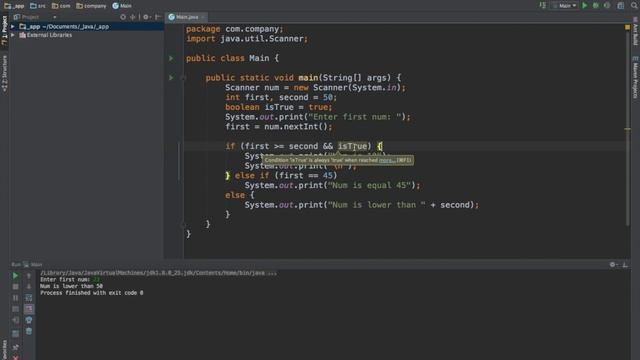Toggle the Project side tool window tab
Viewport: 640px width, 360px height.
point(4,31)
